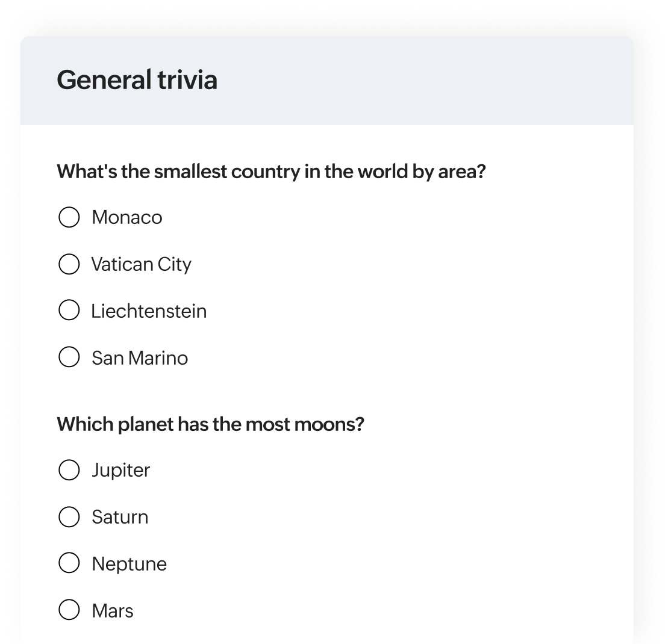Click the Saturn answer text

point(119,516)
